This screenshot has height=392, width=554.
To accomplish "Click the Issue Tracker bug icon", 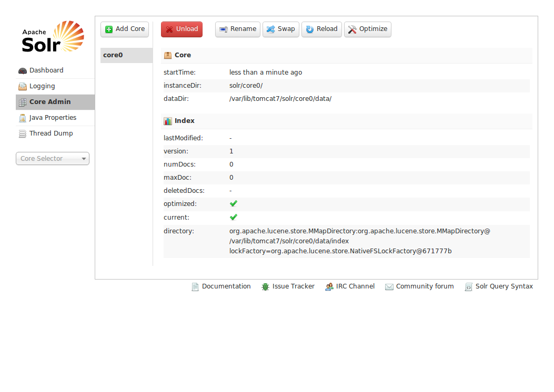I will (x=265, y=287).
